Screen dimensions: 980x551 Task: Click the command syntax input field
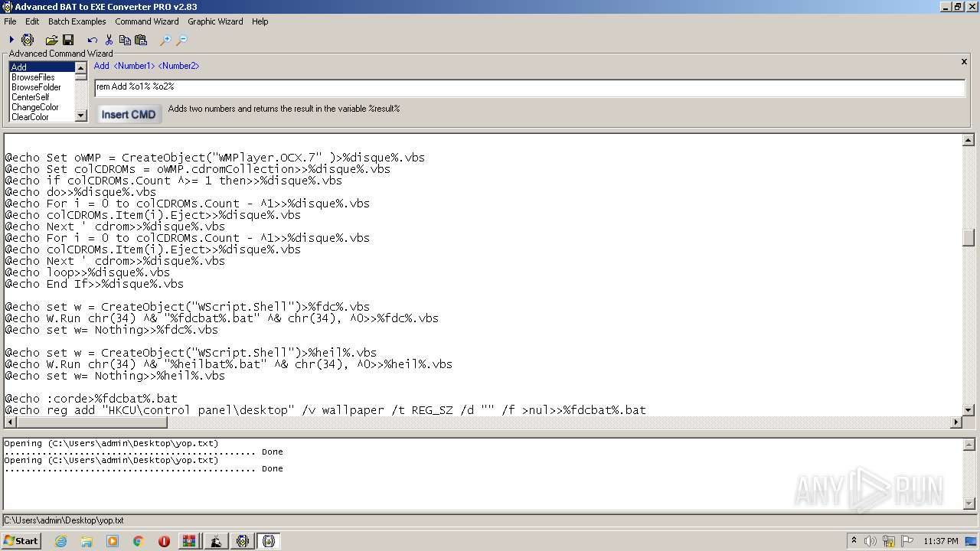[530, 87]
